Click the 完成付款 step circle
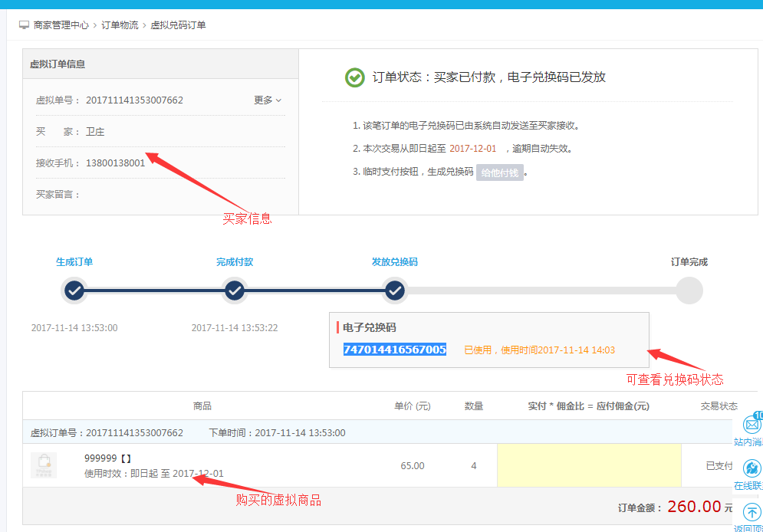This screenshot has height=532, width=763. click(x=235, y=291)
